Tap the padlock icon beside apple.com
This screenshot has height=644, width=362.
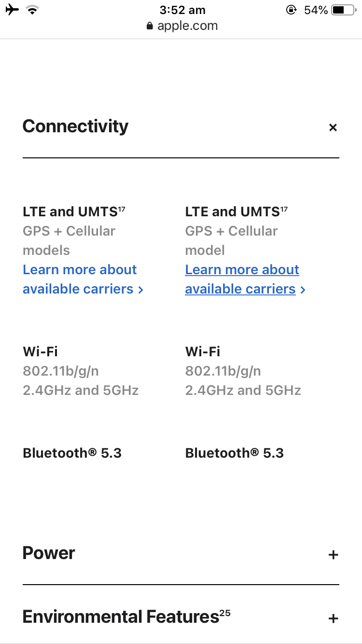click(x=150, y=26)
